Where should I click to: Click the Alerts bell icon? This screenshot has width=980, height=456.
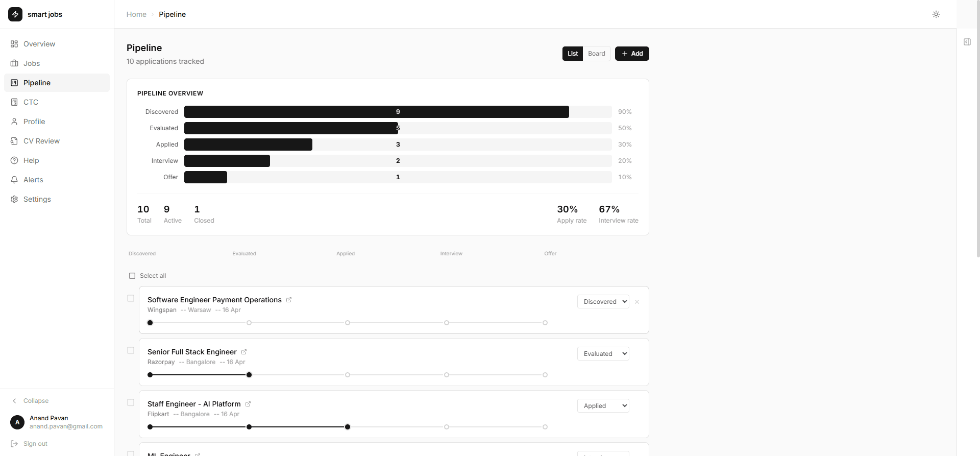[x=14, y=180]
